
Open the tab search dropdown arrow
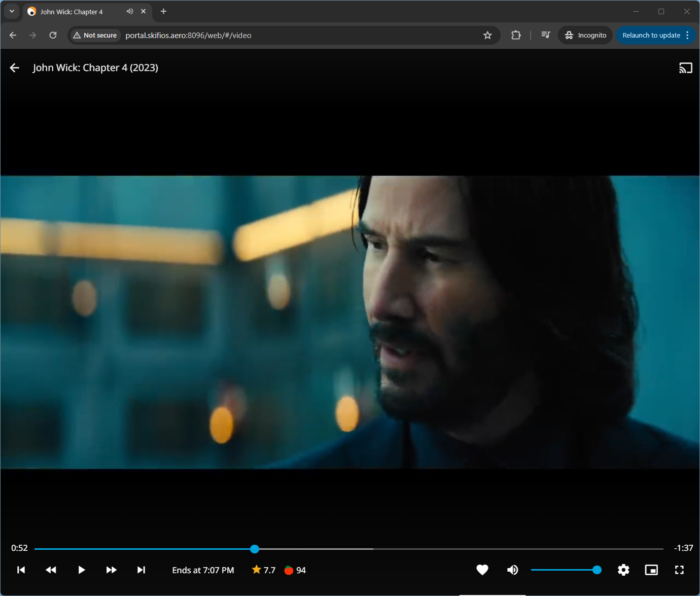pos(12,11)
